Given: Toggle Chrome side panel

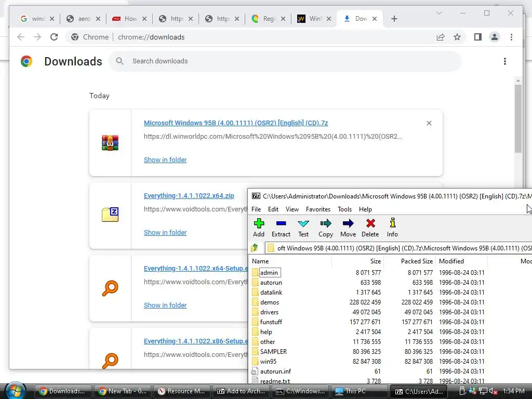Looking at the screenshot, I should click(478, 37).
